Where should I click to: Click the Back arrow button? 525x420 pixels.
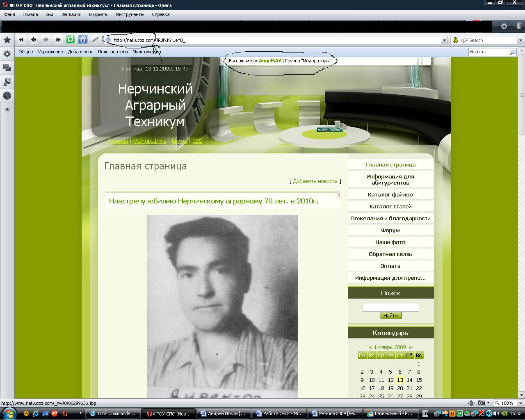click(x=34, y=40)
